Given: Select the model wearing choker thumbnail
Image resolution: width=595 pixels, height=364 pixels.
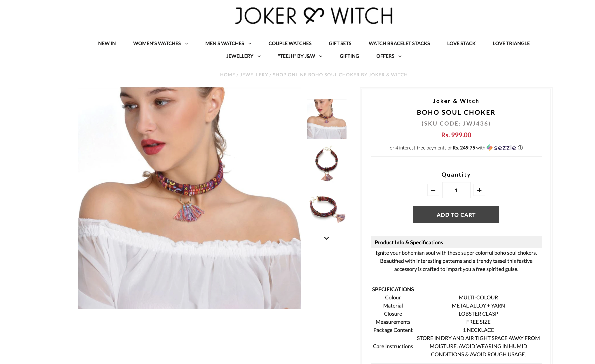Looking at the screenshot, I should point(326,119).
